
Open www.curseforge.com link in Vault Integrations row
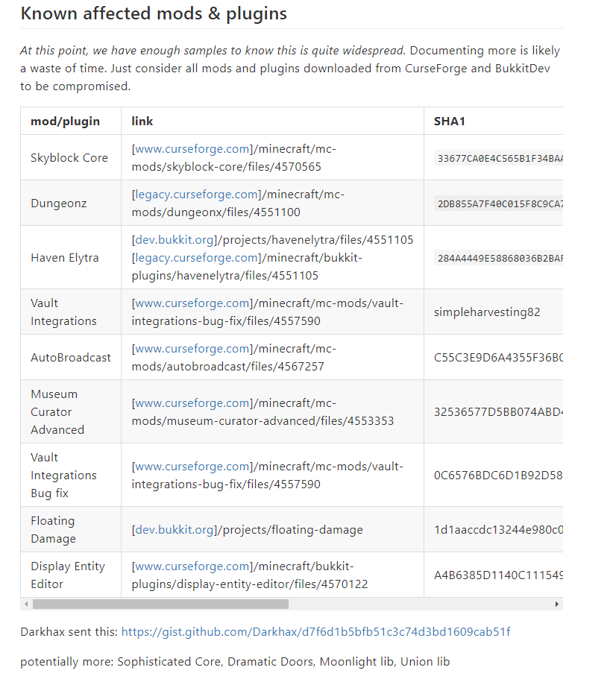coord(192,303)
